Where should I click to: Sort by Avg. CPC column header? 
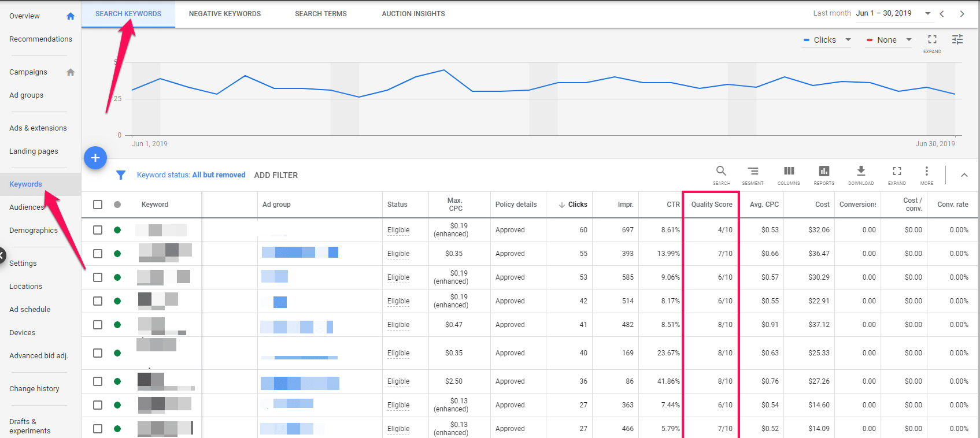[x=764, y=205]
